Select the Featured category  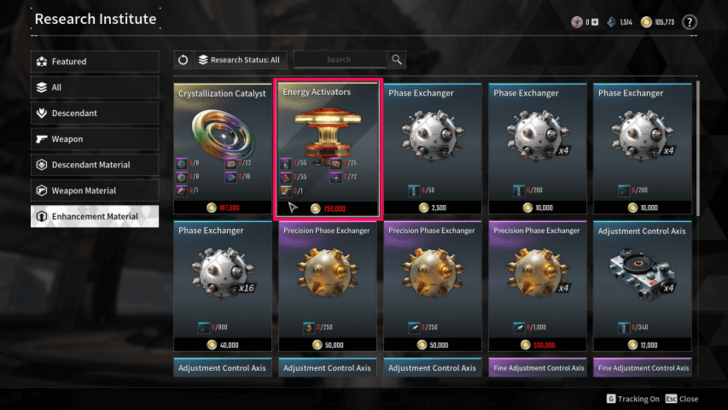95,61
